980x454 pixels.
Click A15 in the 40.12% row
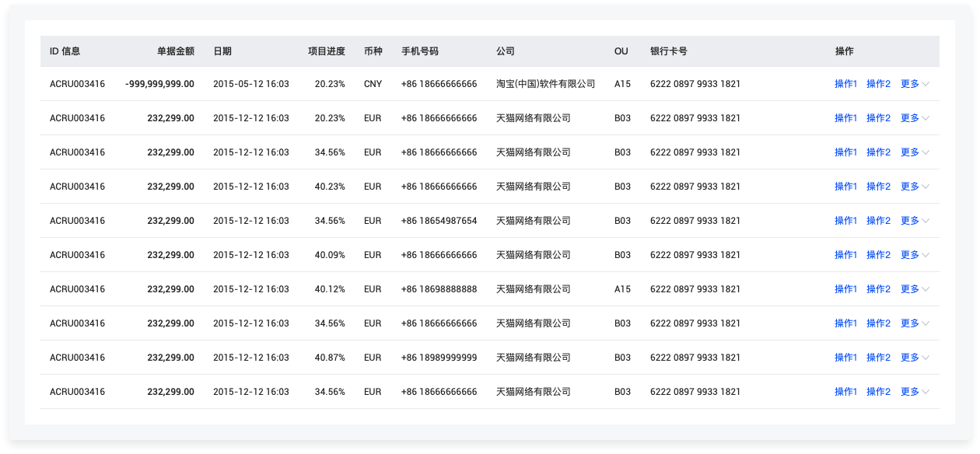coord(623,289)
